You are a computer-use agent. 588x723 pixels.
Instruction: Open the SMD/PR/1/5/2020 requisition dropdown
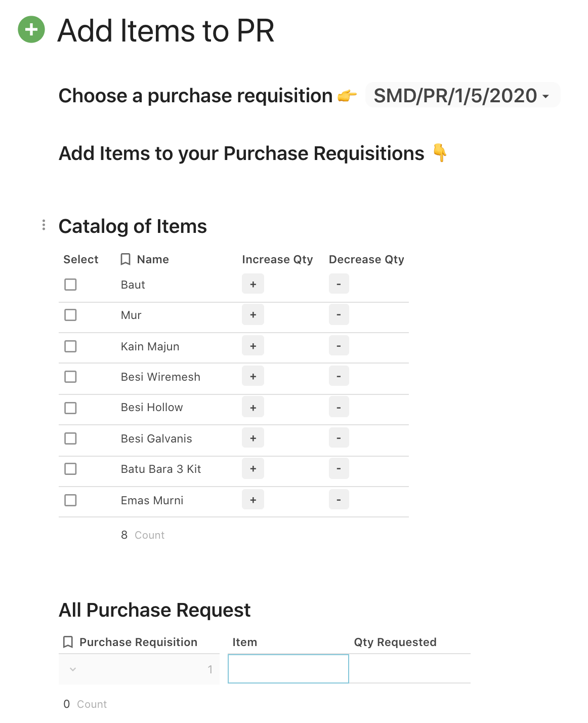[461, 96]
